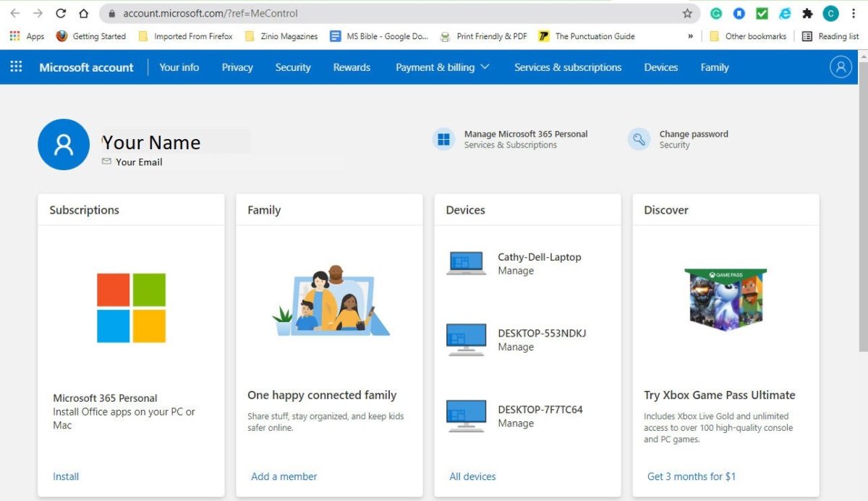
Task: Click the Manage Microsoft 365 Personal grid icon
Action: click(443, 138)
